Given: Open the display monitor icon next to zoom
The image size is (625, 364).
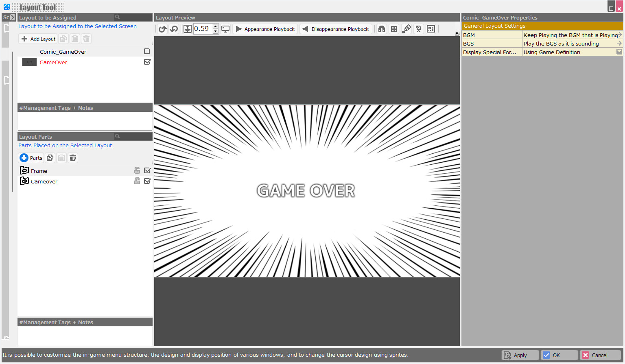Looking at the screenshot, I should pyautogui.click(x=225, y=28).
